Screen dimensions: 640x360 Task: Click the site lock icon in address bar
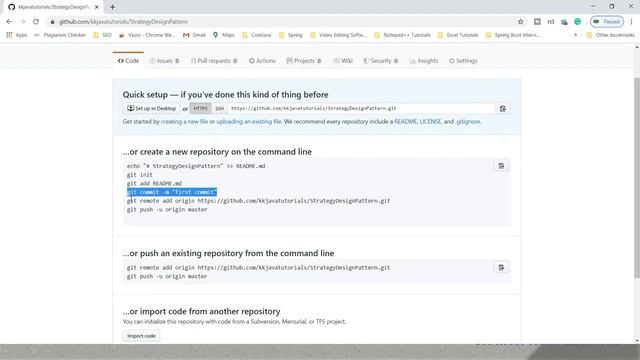click(x=52, y=22)
